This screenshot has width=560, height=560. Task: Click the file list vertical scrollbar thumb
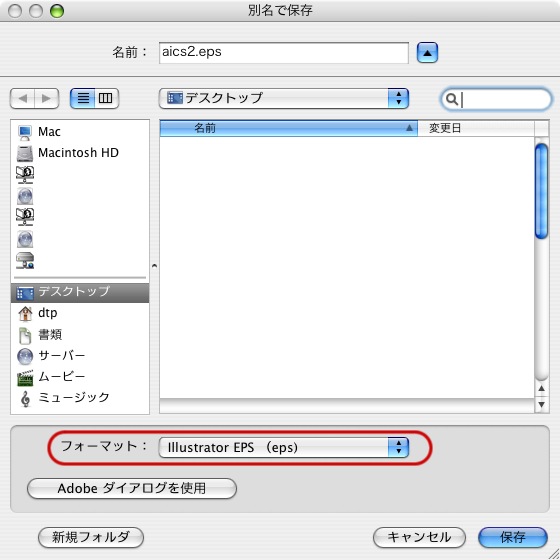click(x=541, y=191)
